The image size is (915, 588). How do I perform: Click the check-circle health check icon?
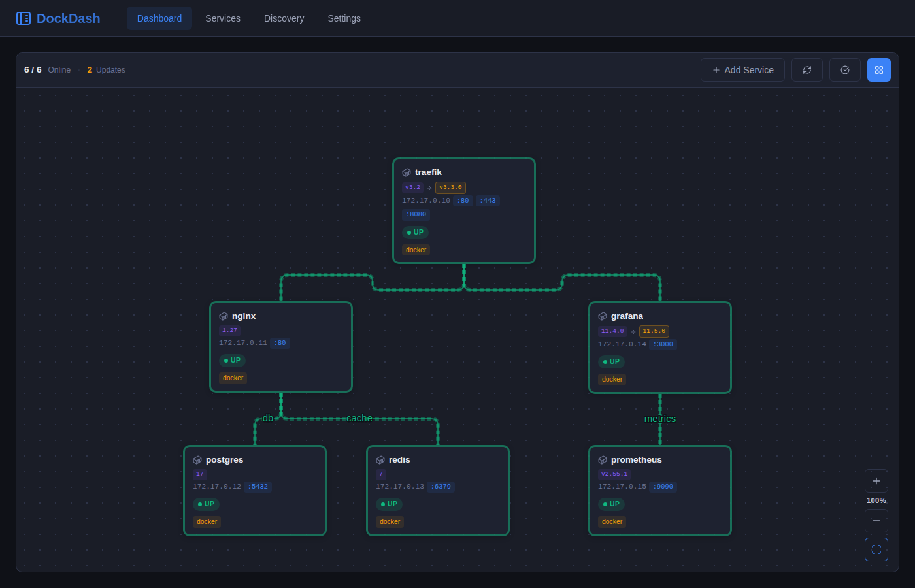click(x=845, y=70)
